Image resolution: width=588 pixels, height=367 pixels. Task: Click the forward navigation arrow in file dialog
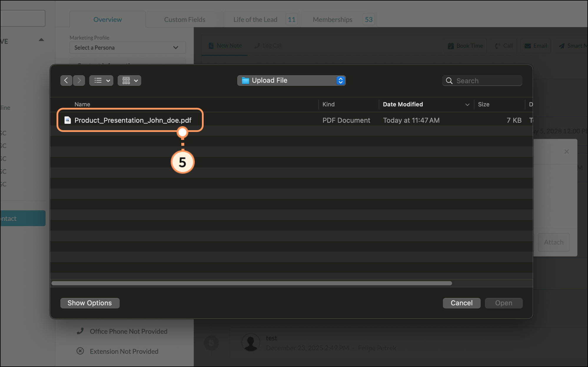tap(79, 80)
